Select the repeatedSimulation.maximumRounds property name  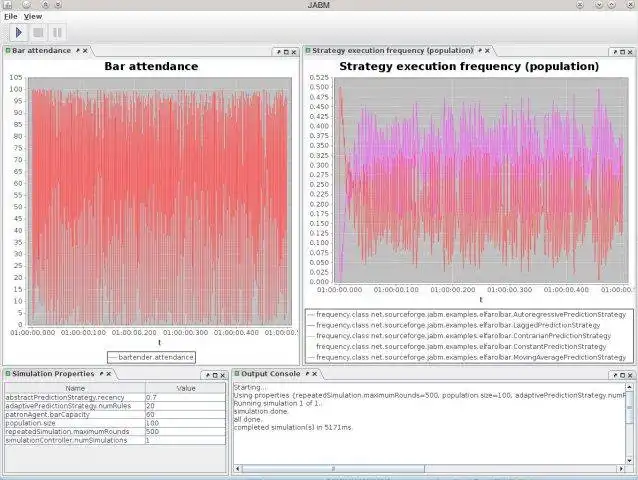tap(75, 432)
